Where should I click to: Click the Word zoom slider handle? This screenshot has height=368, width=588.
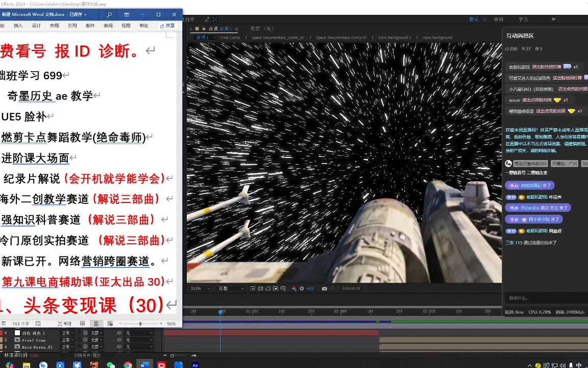click(x=140, y=324)
